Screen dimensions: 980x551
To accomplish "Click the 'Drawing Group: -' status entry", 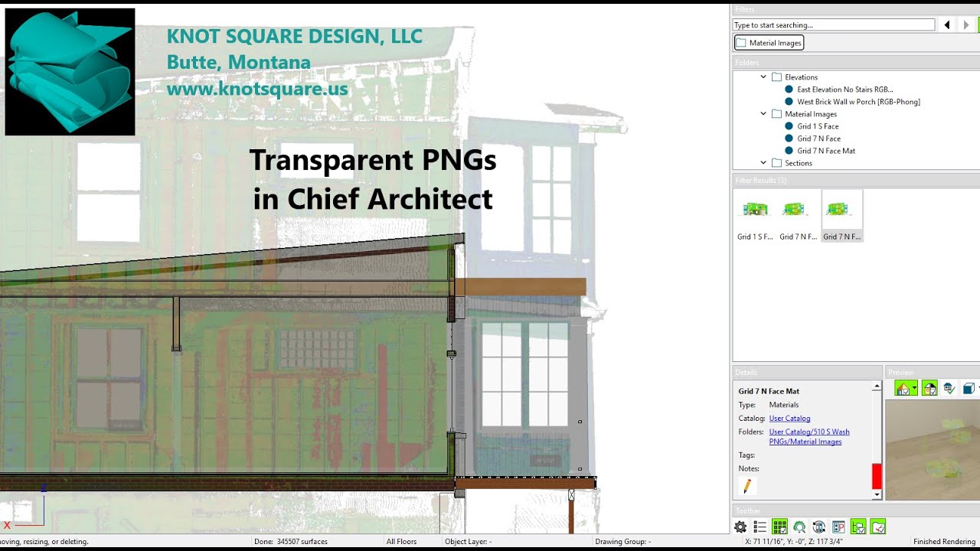I will [622, 542].
